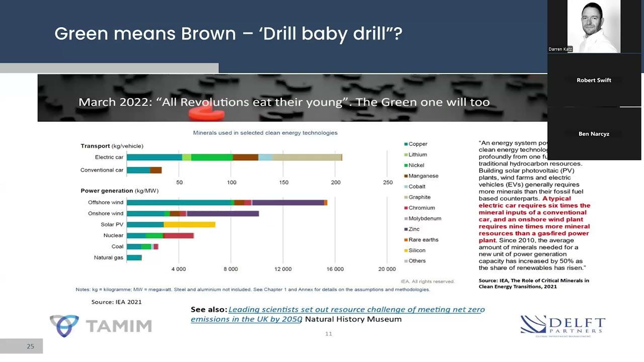The width and height of the screenshot is (644, 362).
Task: Click the Offshore wind bar
Action: coord(226,203)
